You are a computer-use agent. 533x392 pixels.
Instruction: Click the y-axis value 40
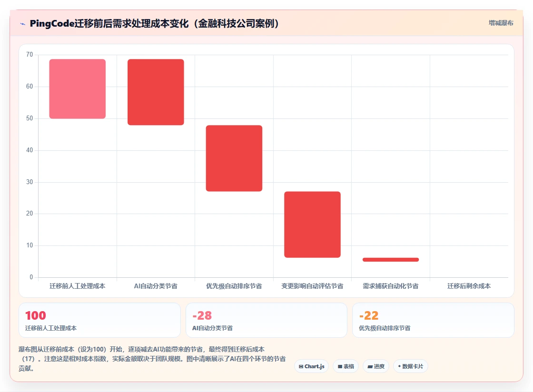pos(30,150)
